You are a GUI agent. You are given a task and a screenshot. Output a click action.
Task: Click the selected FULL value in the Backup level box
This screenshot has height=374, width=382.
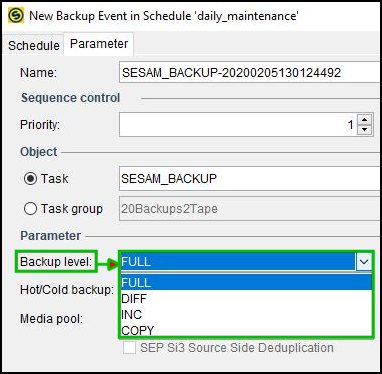click(x=238, y=262)
